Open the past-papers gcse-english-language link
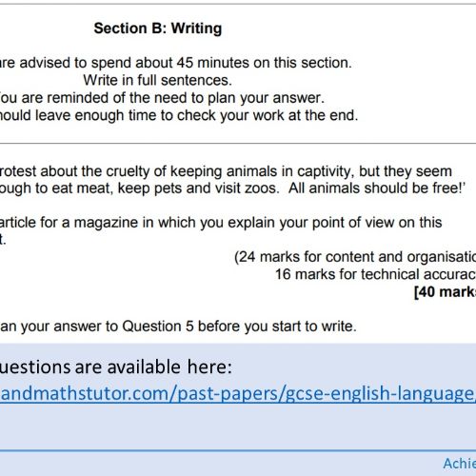This screenshot has height=476, width=476. click(x=238, y=394)
